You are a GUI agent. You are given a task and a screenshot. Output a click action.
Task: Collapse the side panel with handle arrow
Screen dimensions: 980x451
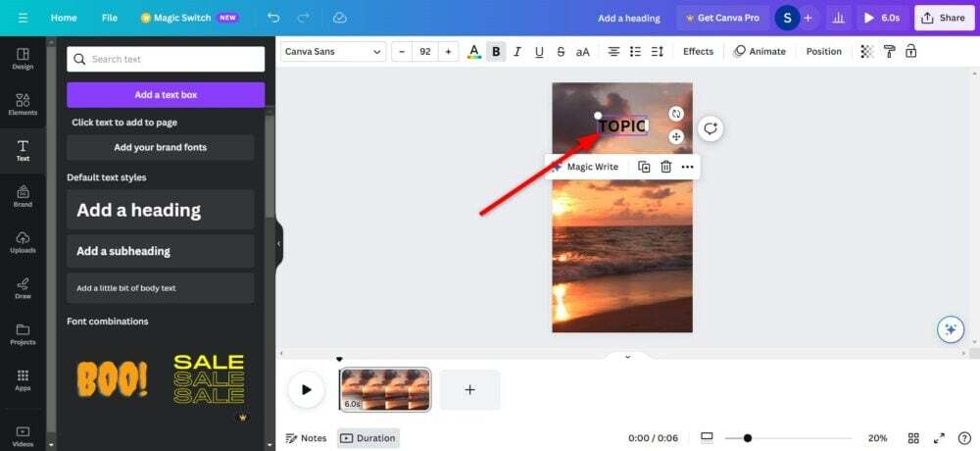click(x=278, y=243)
